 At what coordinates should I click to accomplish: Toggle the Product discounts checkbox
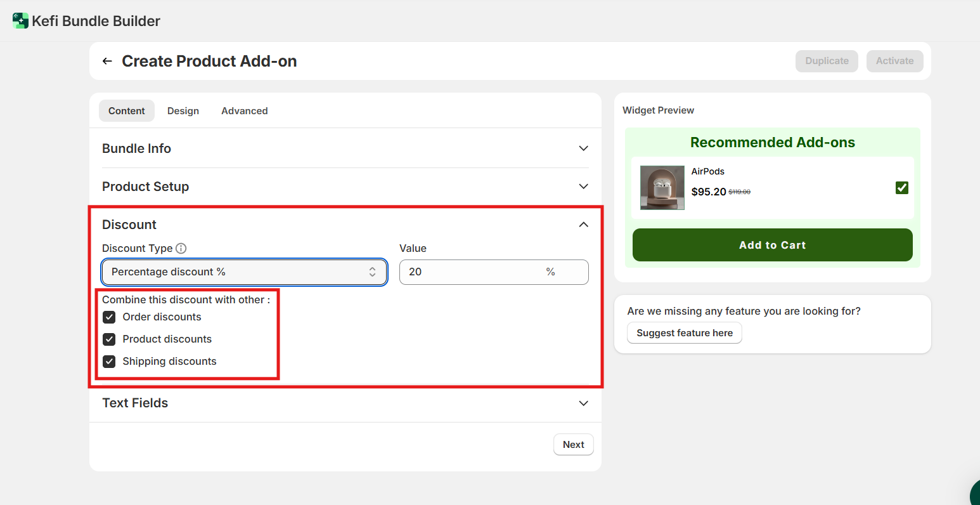[x=110, y=339]
